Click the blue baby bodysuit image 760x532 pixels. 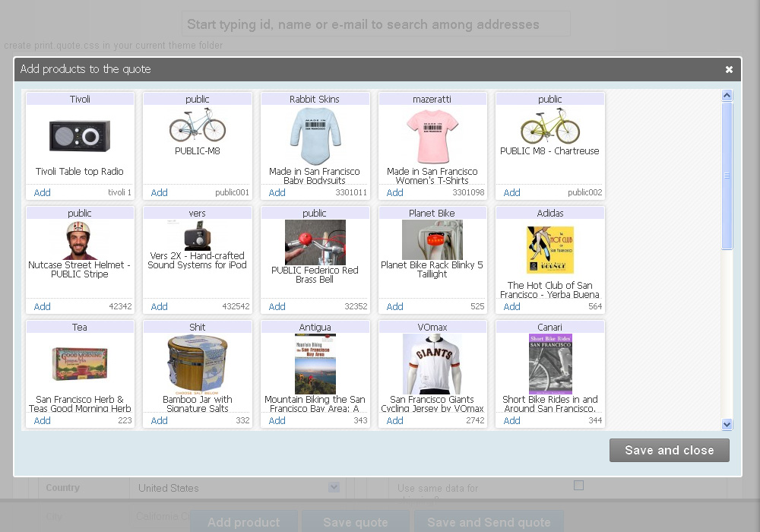[x=315, y=136]
